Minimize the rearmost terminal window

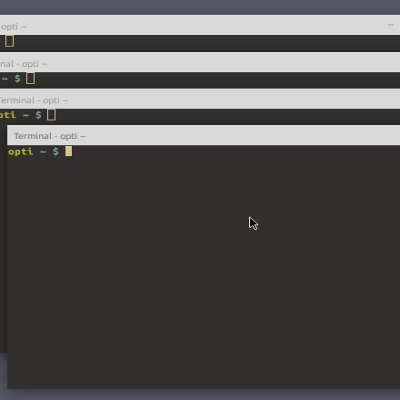391,25
